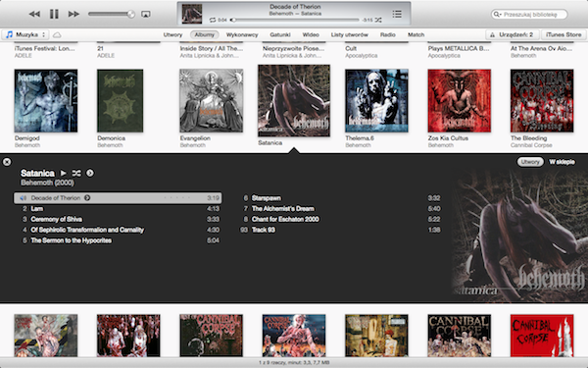Select the Thelema.6 album cover
This screenshot has height=368, width=588.
tap(376, 101)
